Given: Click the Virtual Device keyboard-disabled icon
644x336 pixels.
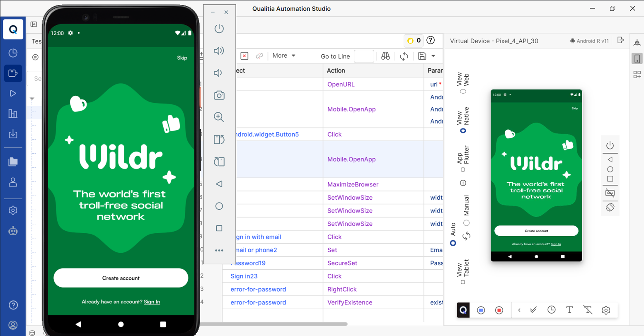Looking at the screenshot, I should [610, 193].
